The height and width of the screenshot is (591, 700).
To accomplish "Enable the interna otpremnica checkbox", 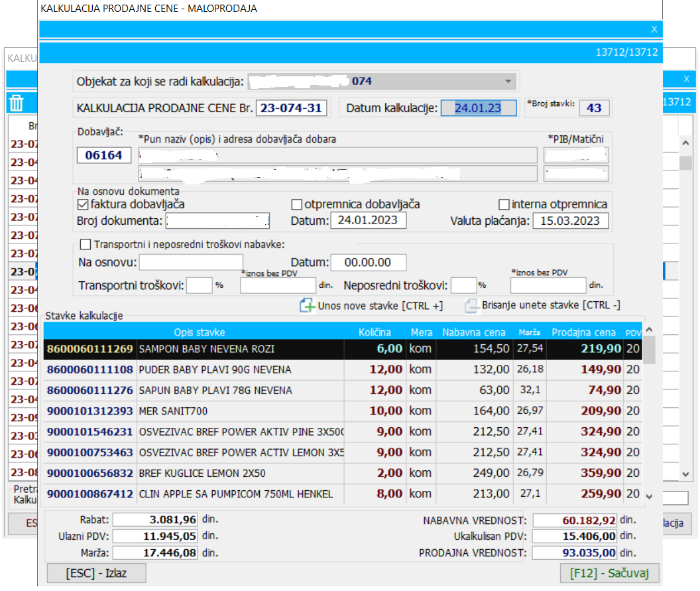I will 504,204.
